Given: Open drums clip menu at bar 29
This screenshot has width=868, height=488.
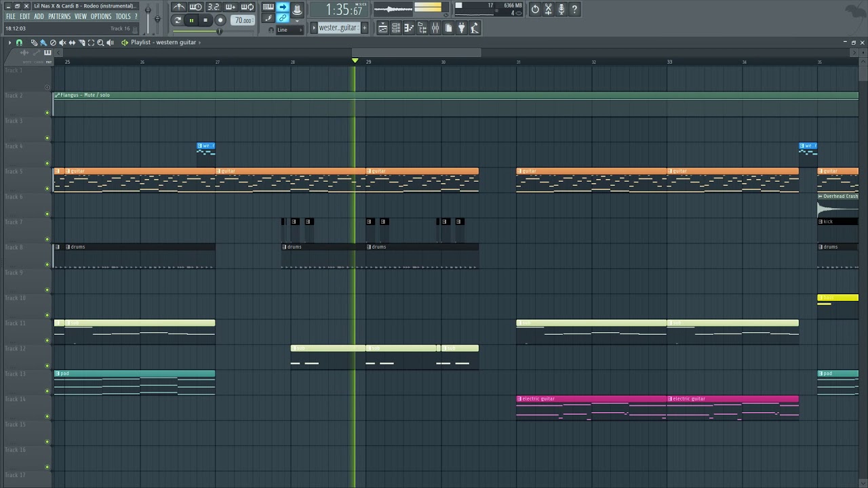Looking at the screenshot, I should (370, 247).
